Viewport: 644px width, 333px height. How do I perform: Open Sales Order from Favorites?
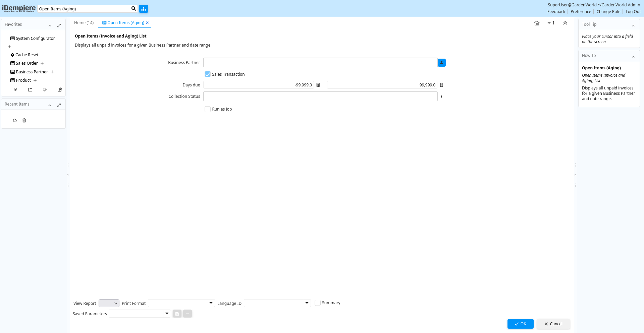pyautogui.click(x=27, y=63)
